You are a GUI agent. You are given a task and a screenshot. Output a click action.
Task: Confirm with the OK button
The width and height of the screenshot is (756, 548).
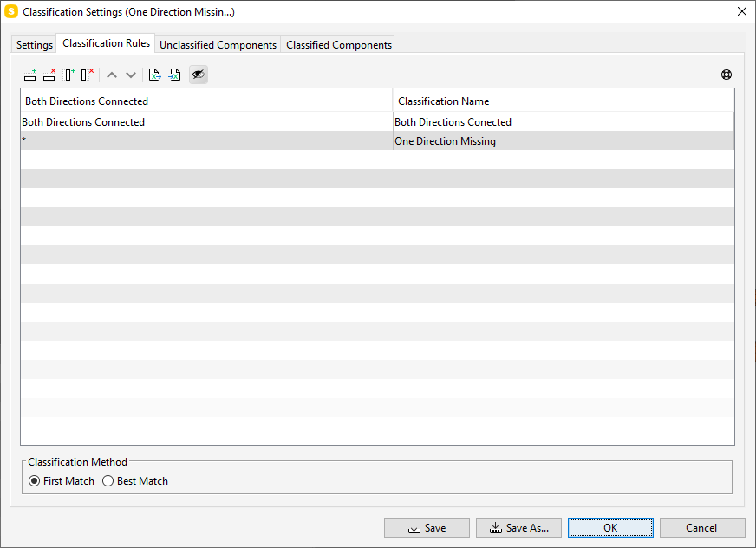610,528
